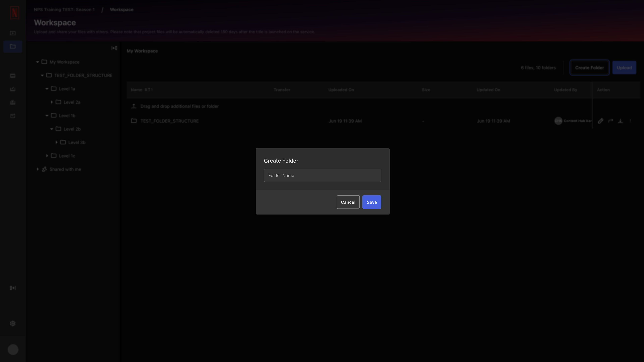
Task: Open NPS Training TEST: Season 1 breadcrumb
Action: pos(64,10)
